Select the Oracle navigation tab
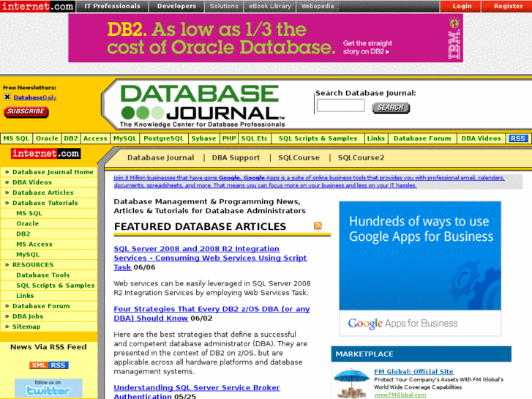532x399 pixels. pos(47,138)
